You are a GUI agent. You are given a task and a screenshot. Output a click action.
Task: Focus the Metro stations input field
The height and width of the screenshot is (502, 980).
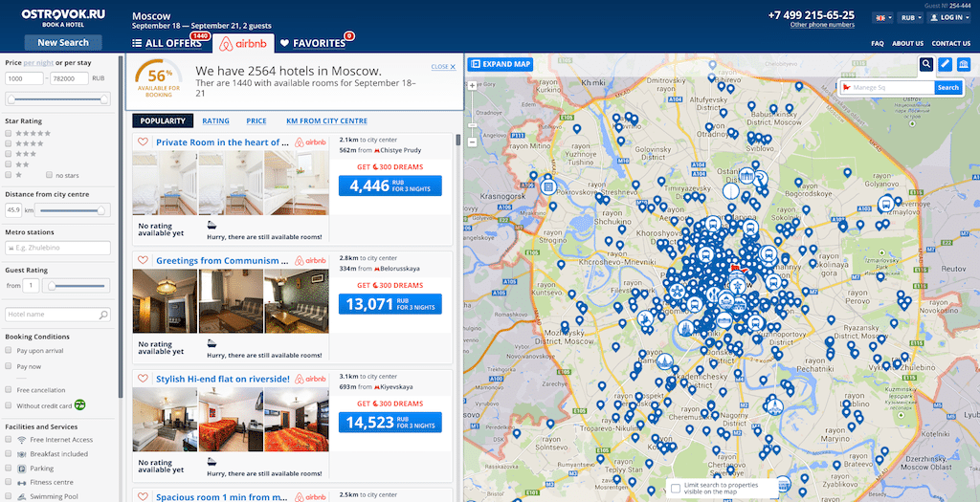(57, 248)
